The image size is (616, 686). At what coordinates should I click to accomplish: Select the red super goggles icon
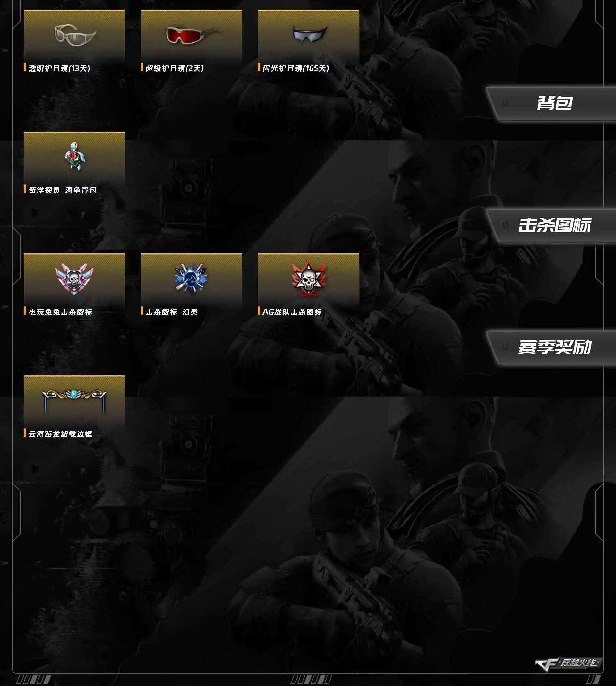pyautogui.click(x=193, y=35)
